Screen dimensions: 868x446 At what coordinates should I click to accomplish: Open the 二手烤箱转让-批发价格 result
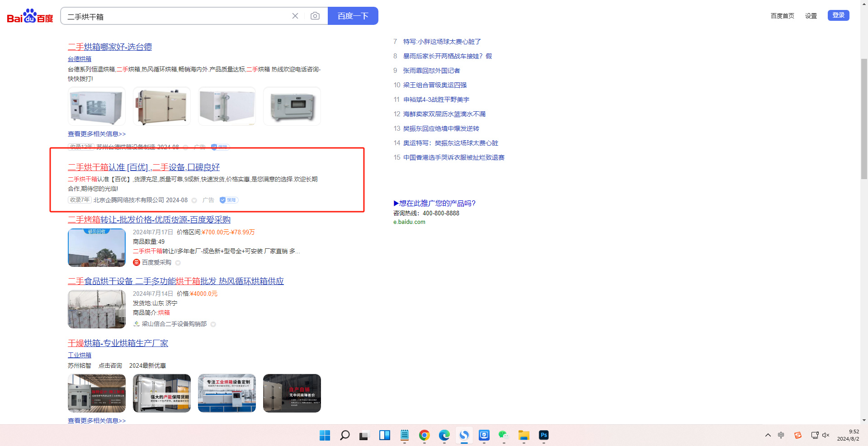pos(149,219)
